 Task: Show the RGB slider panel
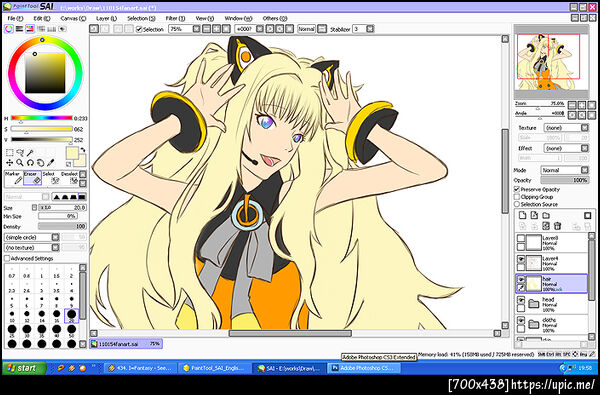pos(19,29)
